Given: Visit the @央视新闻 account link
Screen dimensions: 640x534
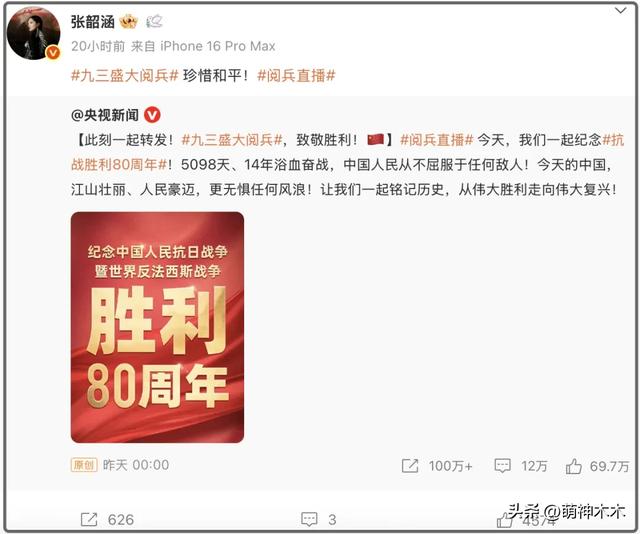Looking at the screenshot, I should point(105,116).
